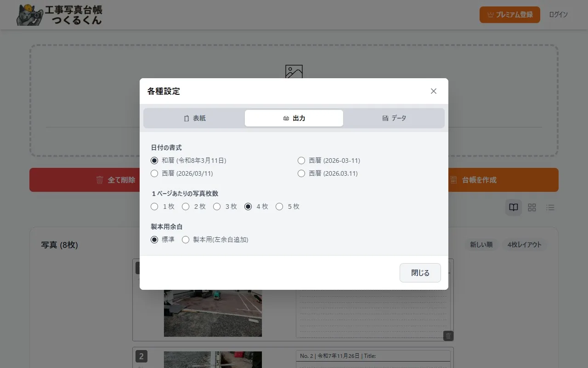Switch to list view icon
588x368 pixels.
click(550, 207)
